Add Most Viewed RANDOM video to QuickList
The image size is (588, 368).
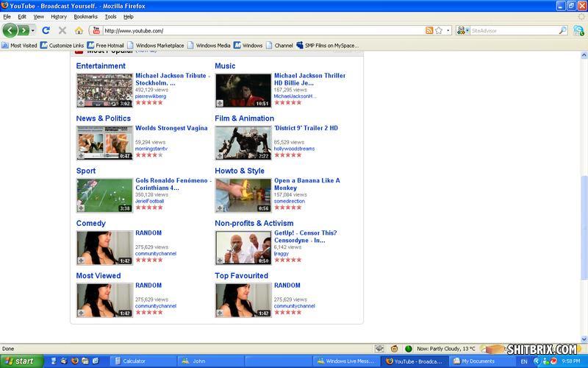pos(81,313)
